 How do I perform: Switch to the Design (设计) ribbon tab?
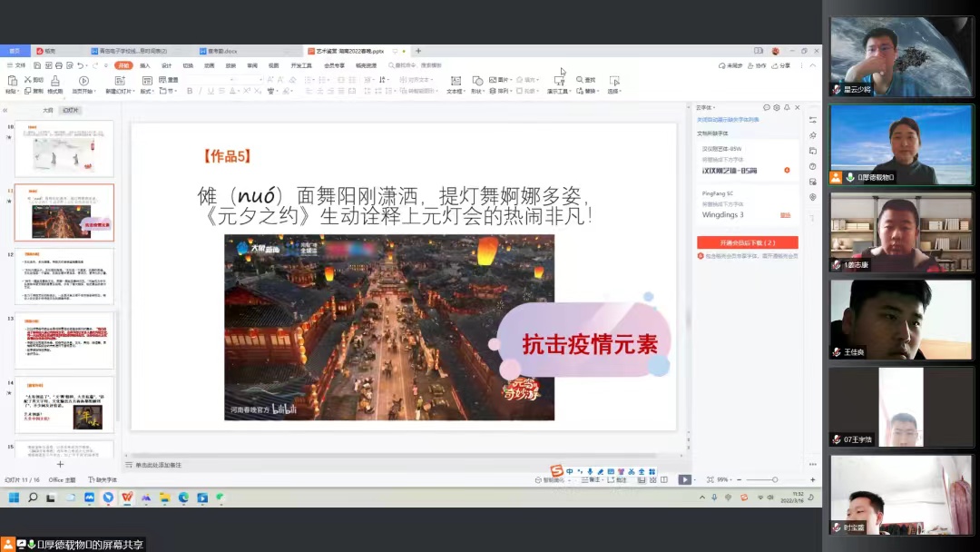tap(166, 65)
